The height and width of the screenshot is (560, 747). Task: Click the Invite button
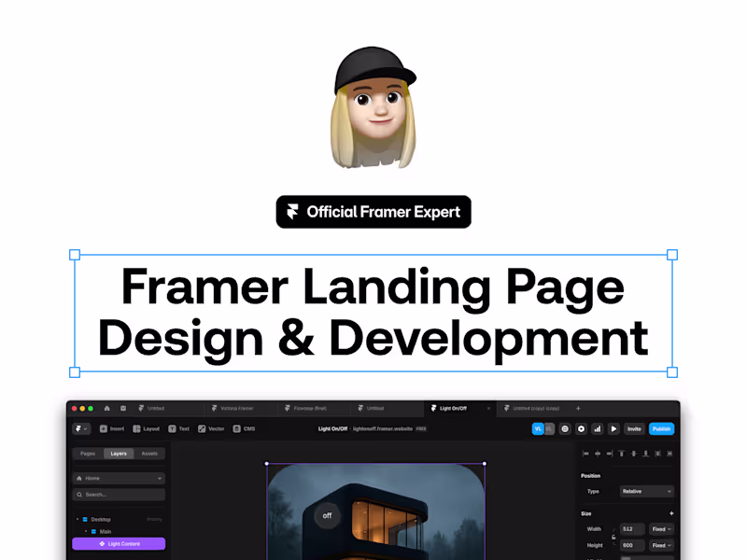point(634,429)
